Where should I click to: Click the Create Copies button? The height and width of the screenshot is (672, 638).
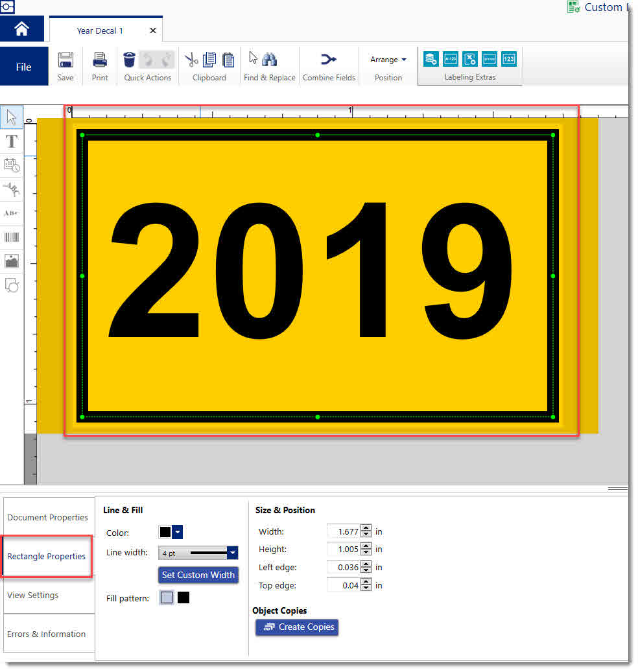[297, 627]
